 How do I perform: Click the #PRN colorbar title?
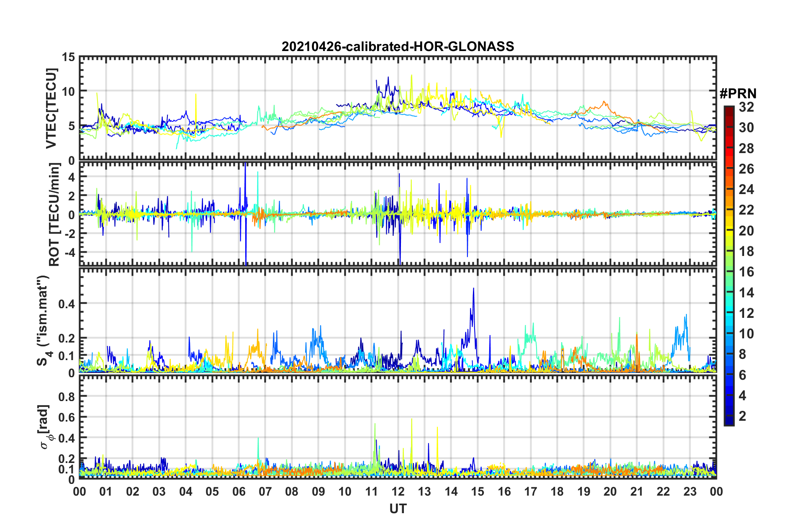tap(738, 94)
